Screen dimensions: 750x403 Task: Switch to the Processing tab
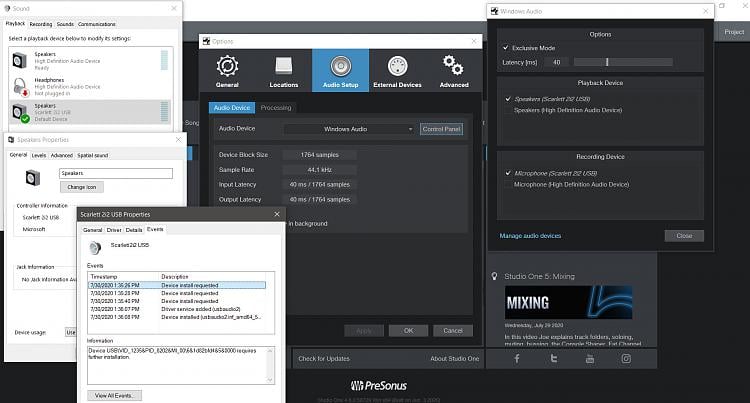pyautogui.click(x=276, y=108)
